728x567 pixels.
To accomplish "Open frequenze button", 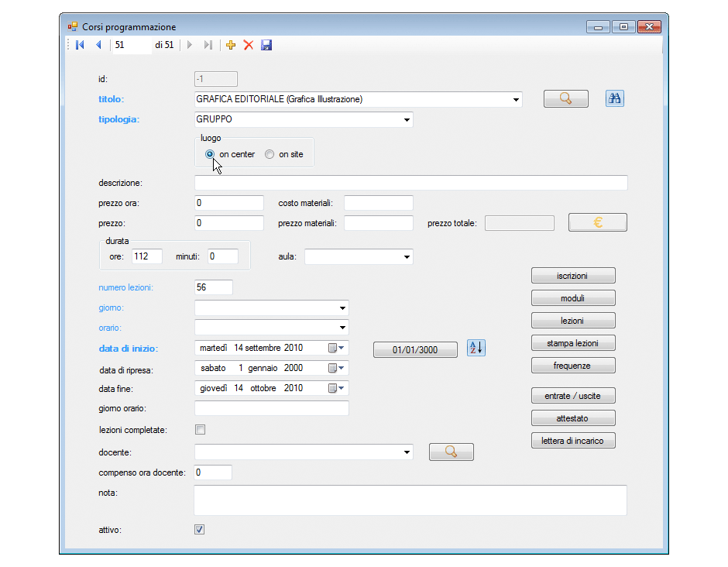I will (x=573, y=366).
